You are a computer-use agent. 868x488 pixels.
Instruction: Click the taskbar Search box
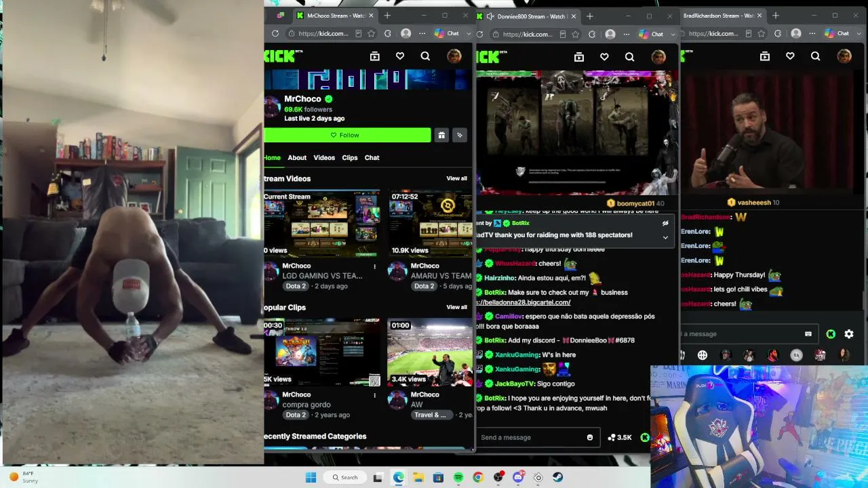(x=344, y=477)
